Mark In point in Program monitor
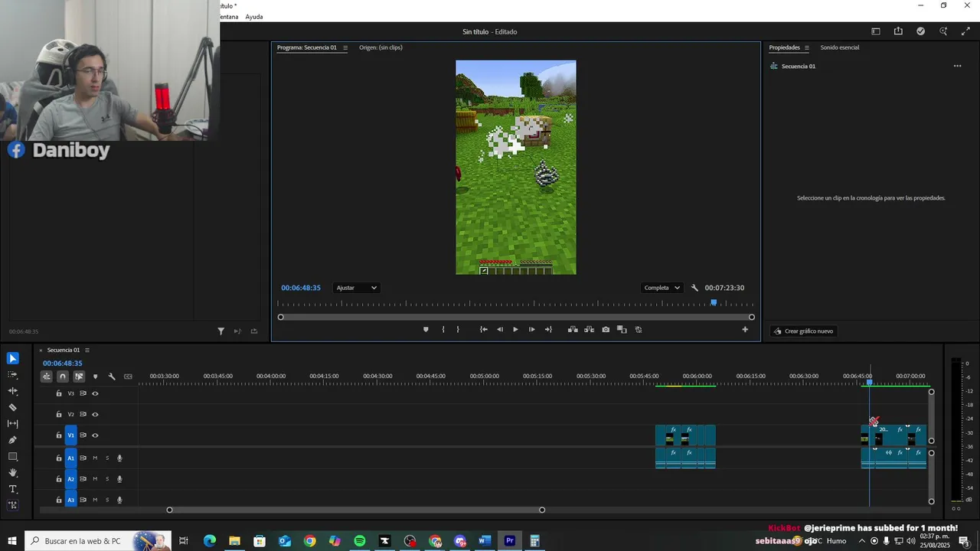The width and height of the screenshot is (980, 551). [443, 330]
